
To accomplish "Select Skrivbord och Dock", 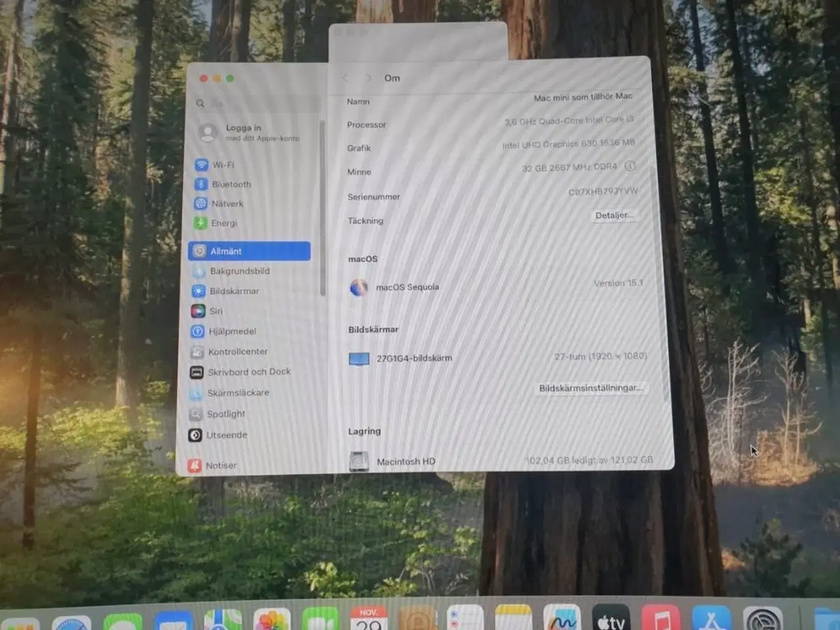I will tap(248, 372).
